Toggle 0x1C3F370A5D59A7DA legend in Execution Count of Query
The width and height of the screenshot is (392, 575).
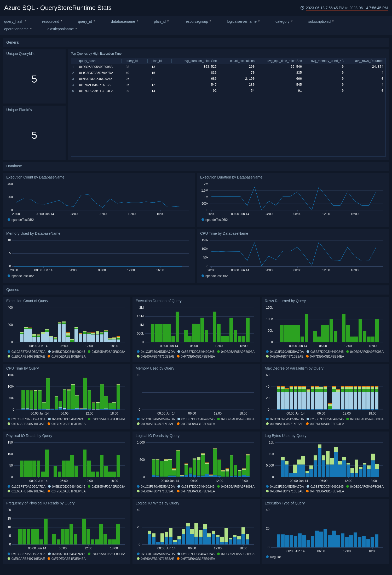(26, 352)
